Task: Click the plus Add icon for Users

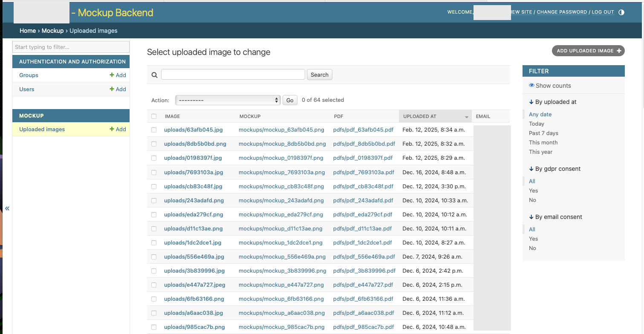Action: coord(112,89)
